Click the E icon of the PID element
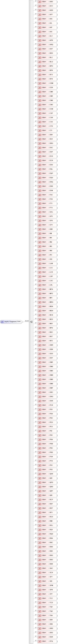The width and height of the screenshot is (58, 644). coord(39,431)
